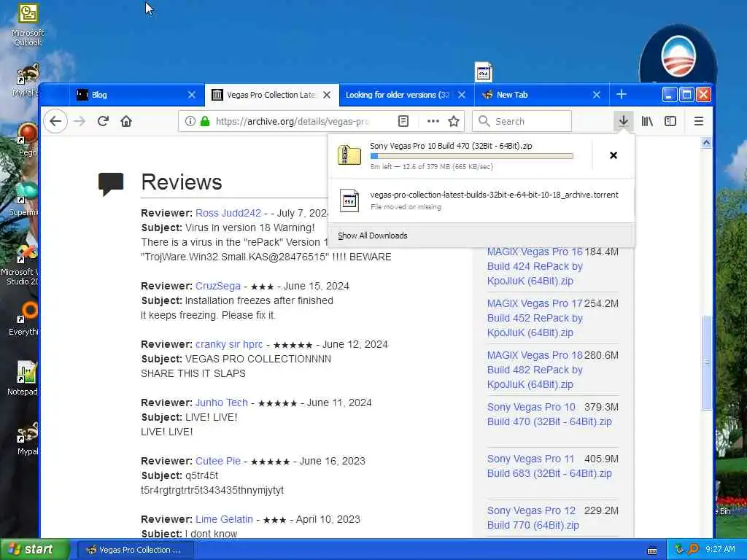Open reviewer CruzSega profile link
Screen dimensions: 747x560
(217, 286)
